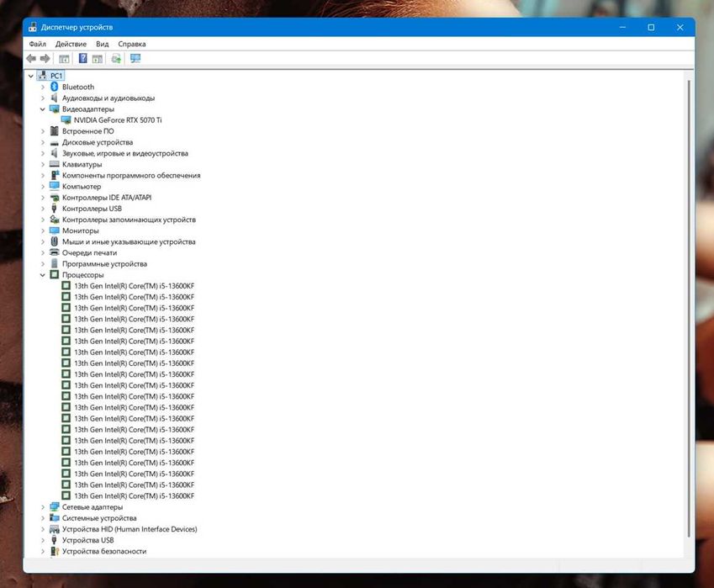This screenshot has height=588, width=714.
Task: Expand the Bluetooth category
Action: coord(42,87)
